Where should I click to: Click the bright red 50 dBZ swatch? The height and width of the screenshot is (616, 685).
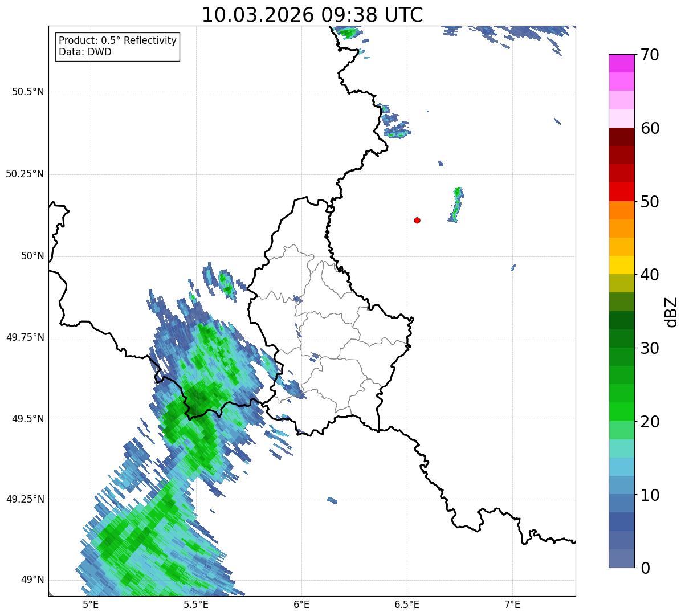621,192
